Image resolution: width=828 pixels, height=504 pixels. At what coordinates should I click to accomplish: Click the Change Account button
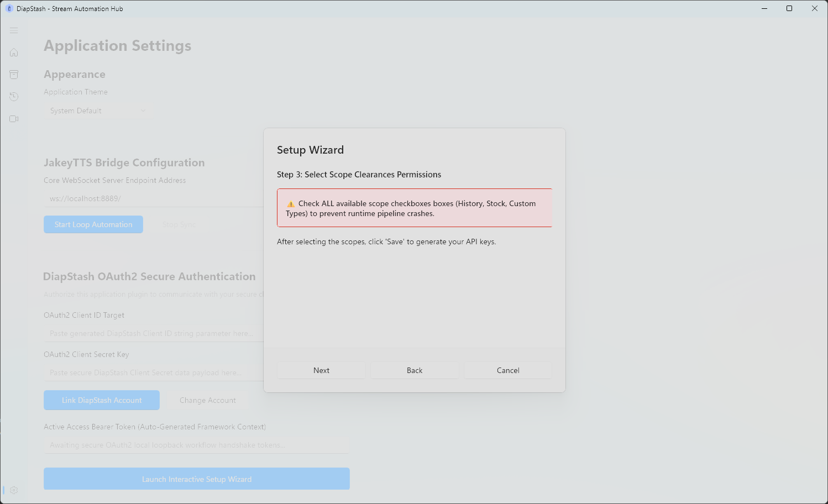coord(208,400)
